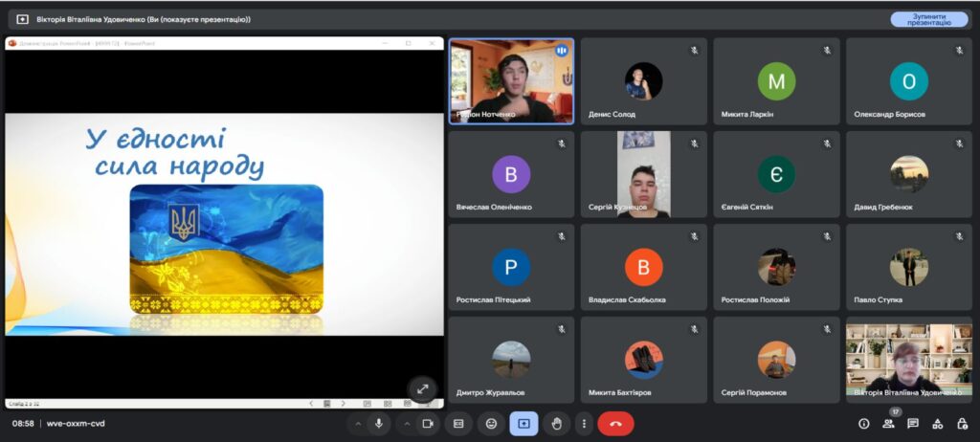The height and width of the screenshot is (442, 980).
Task: Show the participants people panel
Action: coord(888,423)
